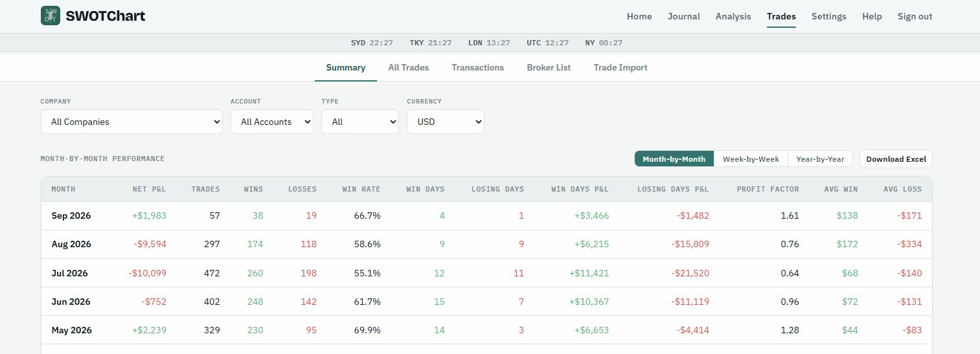Click the LOSSES column header

click(x=302, y=189)
